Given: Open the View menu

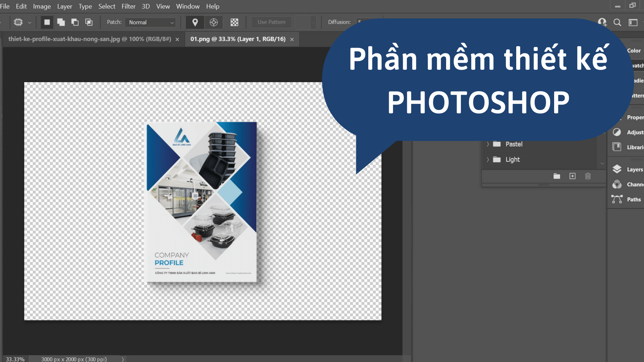Looking at the screenshot, I should point(163,6).
